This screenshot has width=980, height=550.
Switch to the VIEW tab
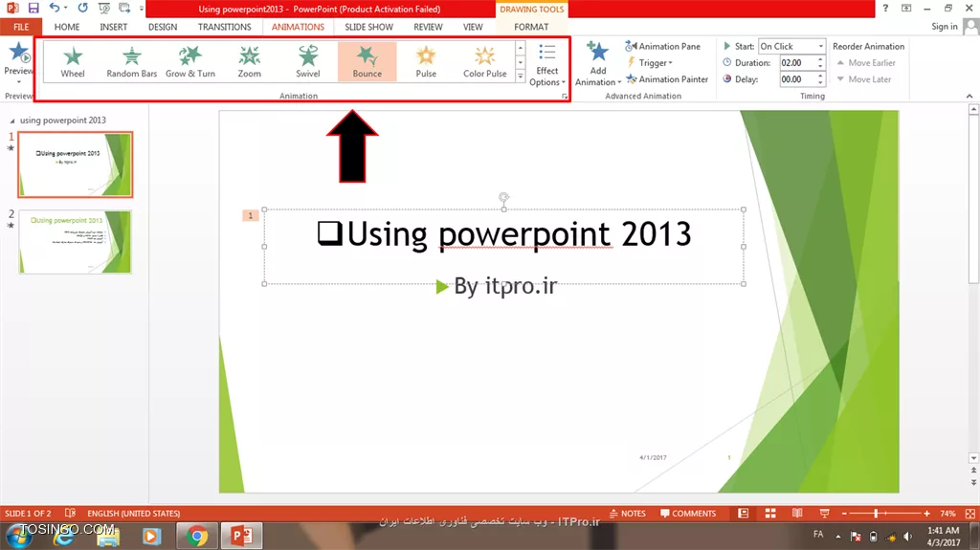(473, 27)
